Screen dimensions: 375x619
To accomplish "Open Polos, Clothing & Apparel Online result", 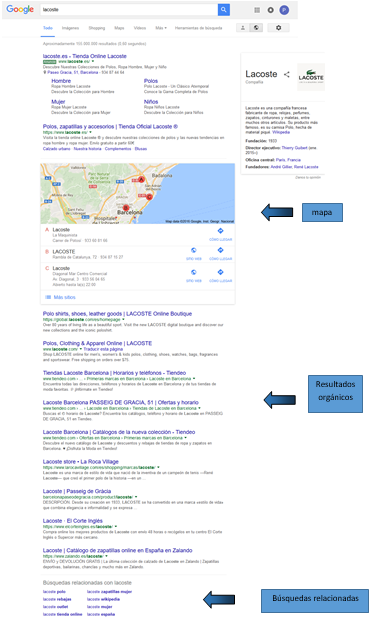I will pos(97,343).
